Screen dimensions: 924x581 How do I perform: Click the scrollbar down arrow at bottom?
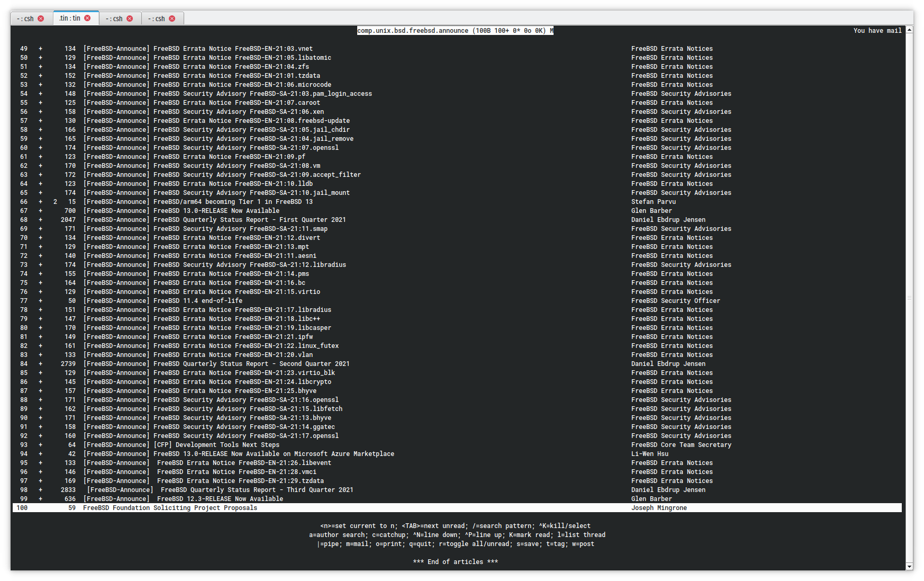point(909,566)
